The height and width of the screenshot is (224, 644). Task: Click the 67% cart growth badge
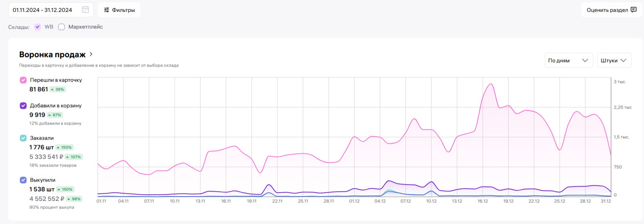pyautogui.click(x=55, y=115)
